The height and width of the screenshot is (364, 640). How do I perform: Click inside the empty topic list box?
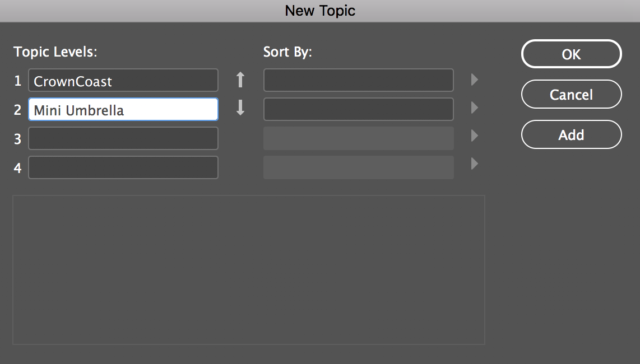[248, 269]
